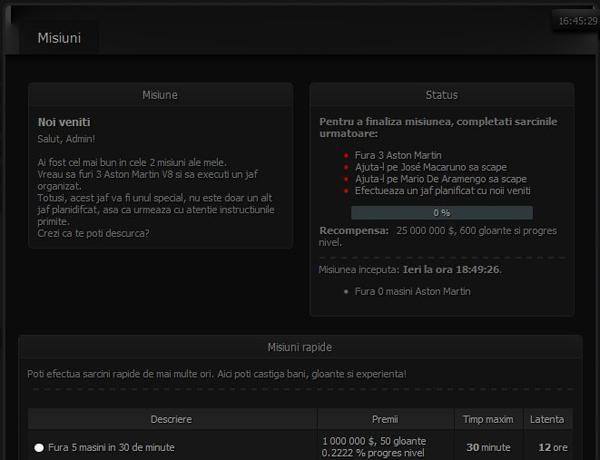Click the 'Timp maxim' column header
600x460 pixels.
(x=487, y=419)
